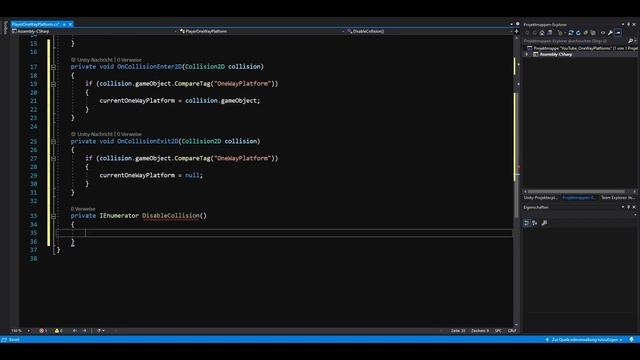
Task: Collapse the OnCollisionExit2D method
Action: [x=53, y=142]
